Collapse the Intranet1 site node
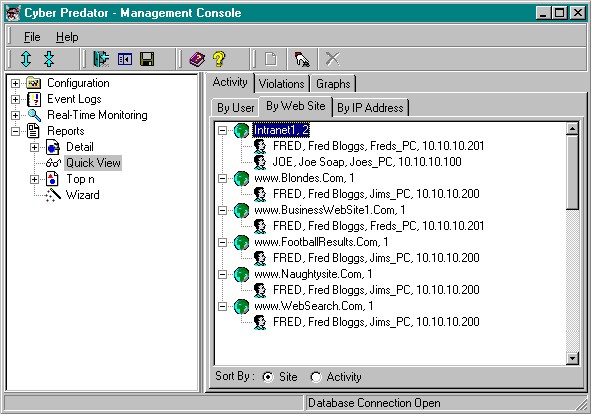592x417 pixels. tap(223, 131)
